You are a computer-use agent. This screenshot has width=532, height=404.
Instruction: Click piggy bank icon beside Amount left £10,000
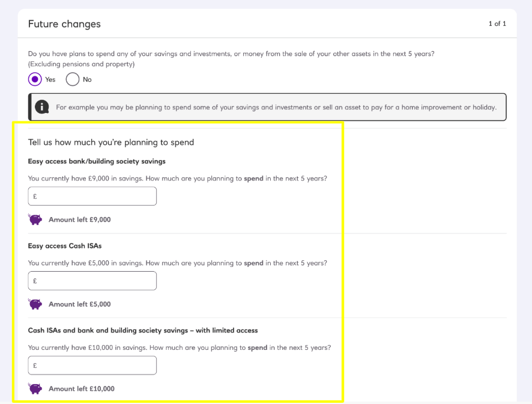pos(35,388)
